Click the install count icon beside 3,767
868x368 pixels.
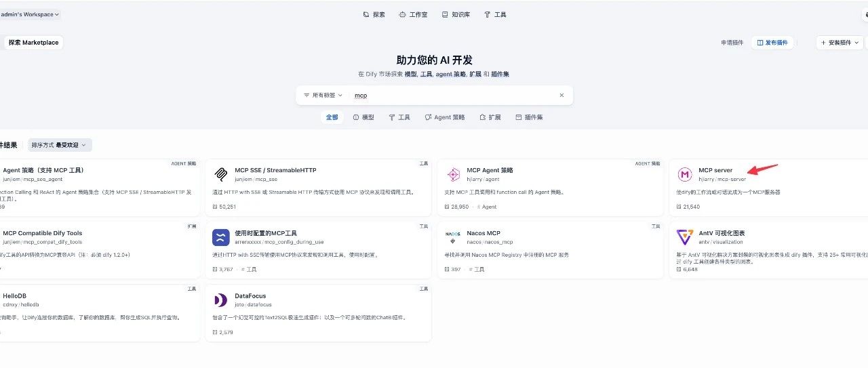pos(215,269)
